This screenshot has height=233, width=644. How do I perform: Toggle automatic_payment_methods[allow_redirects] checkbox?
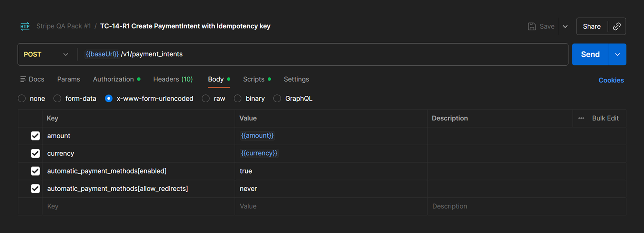click(35, 189)
